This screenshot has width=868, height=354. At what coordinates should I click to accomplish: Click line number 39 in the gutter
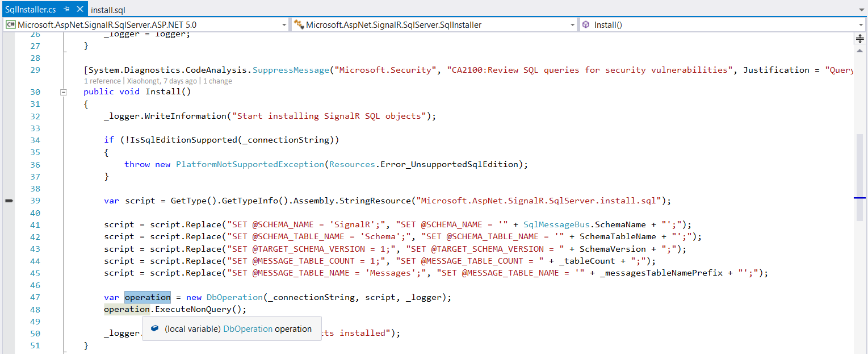point(35,201)
